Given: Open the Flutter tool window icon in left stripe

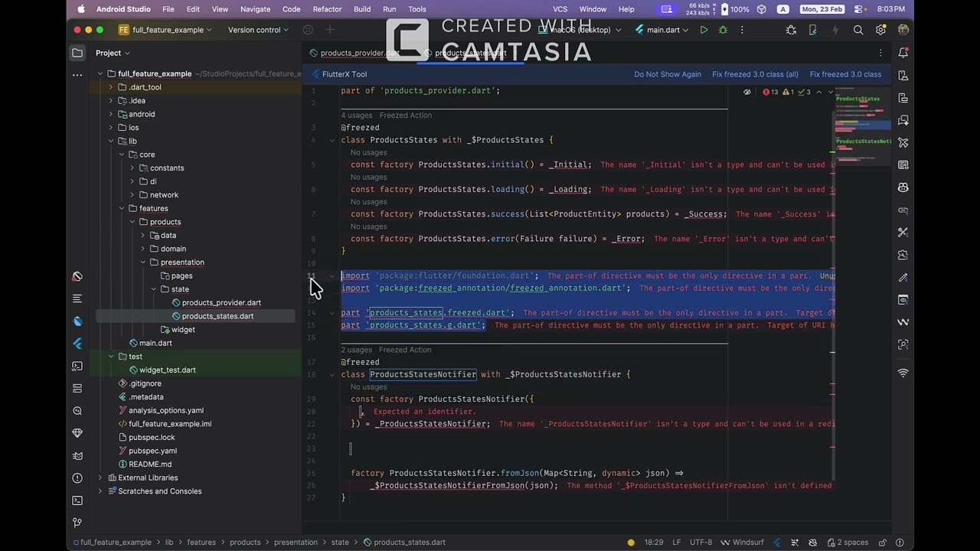Looking at the screenshot, I should coord(77,344).
